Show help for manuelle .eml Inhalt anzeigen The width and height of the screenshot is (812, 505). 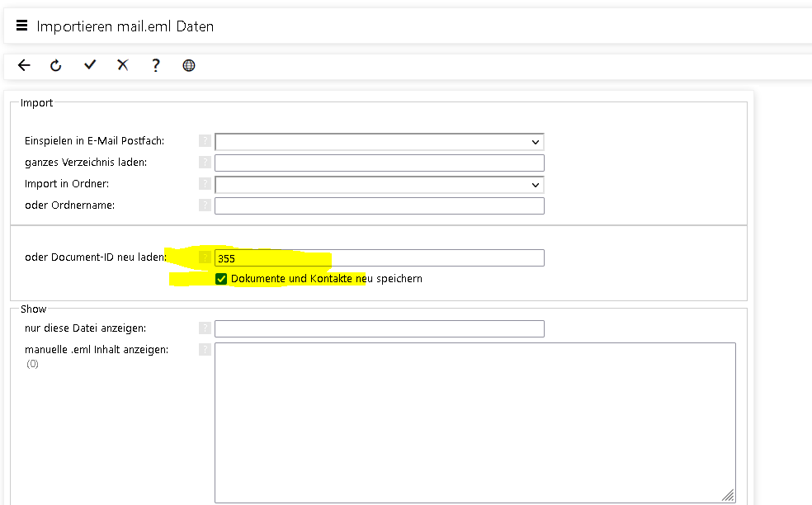pyautogui.click(x=205, y=350)
